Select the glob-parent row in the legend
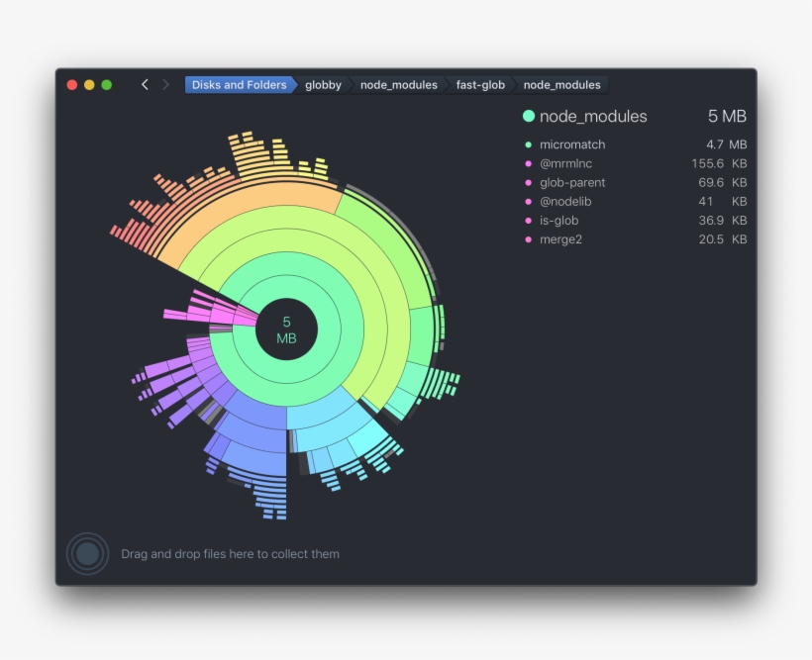 (x=572, y=182)
